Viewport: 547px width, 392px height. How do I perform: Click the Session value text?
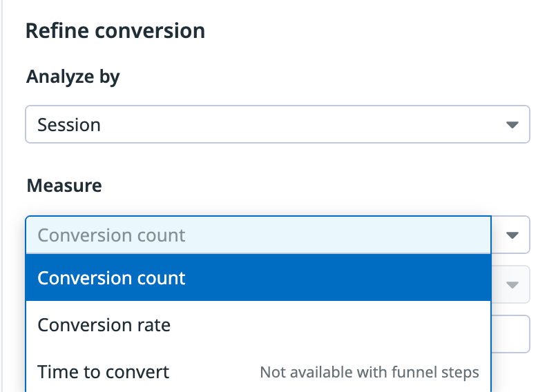(69, 125)
